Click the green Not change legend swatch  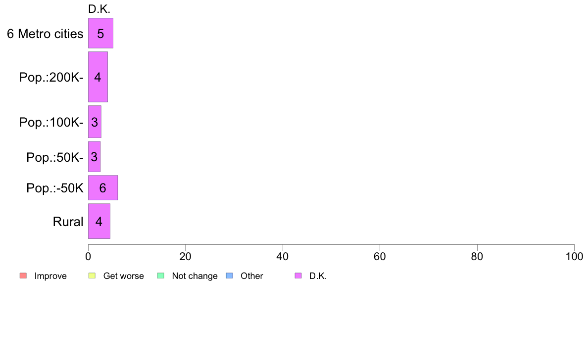click(x=161, y=275)
